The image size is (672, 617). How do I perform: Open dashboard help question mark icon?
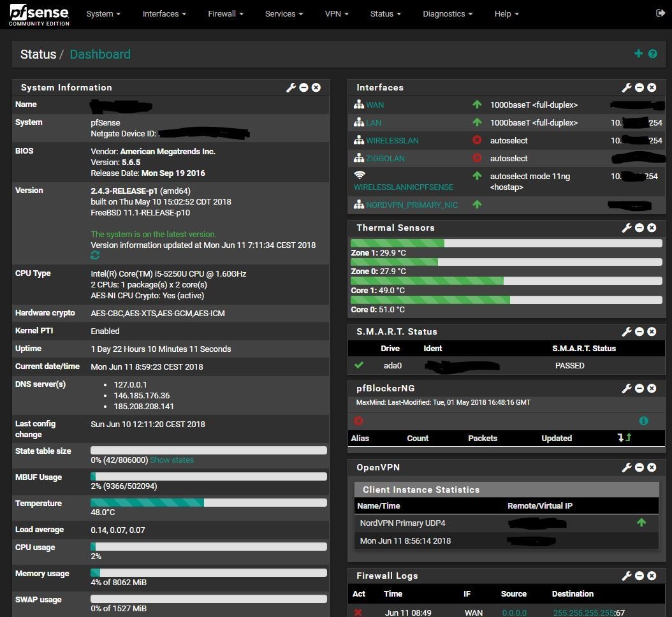[x=652, y=54]
